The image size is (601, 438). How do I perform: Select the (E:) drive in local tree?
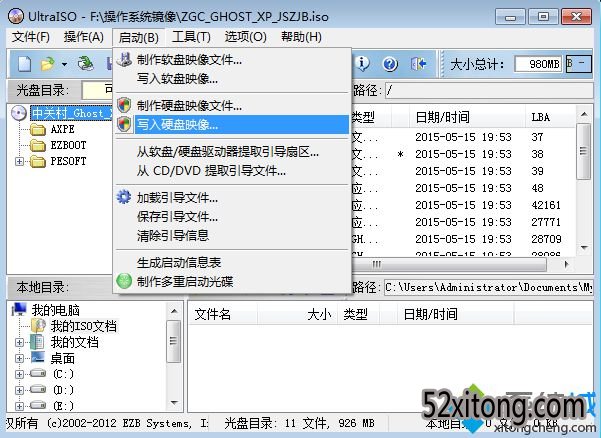[63, 406]
